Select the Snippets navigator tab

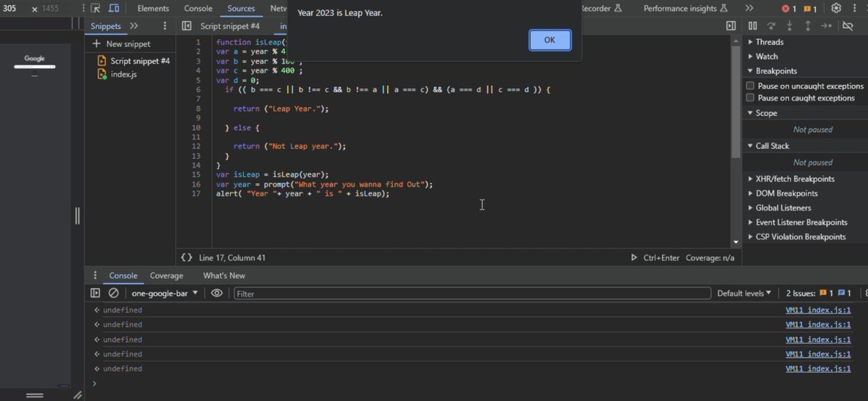coord(106,26)
